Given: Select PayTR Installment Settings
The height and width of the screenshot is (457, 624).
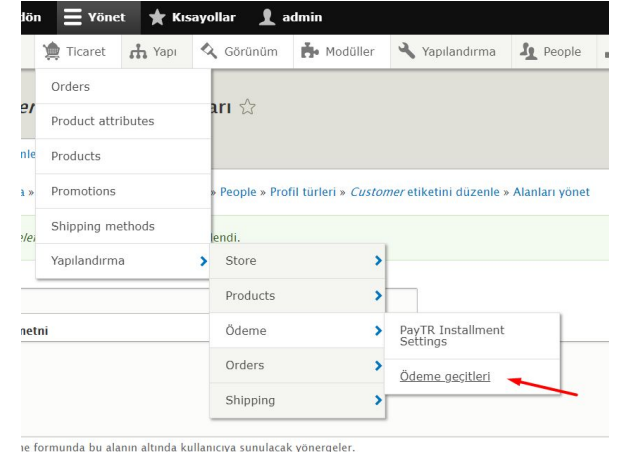Looking at the screenshot, I should [x=452, y=336].
